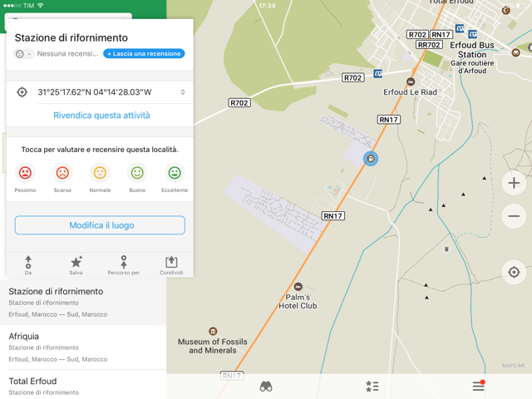This screenshot has height=399, width=532.
Task: Select Afriquia in the results list
Action: tap(83, 347)
